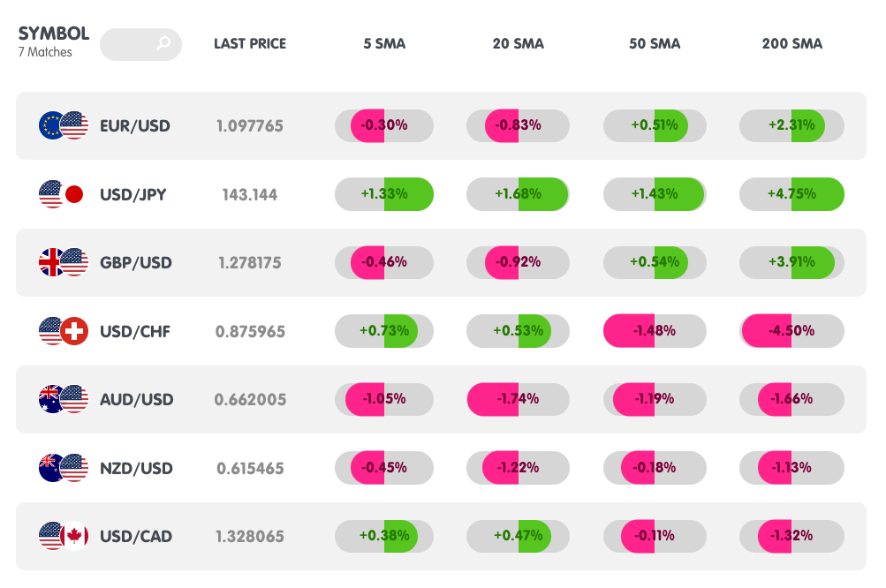Viewport: 886px width, 588px height.
Task: Open the EUR/USD symbol link
Action: (135, 125)
